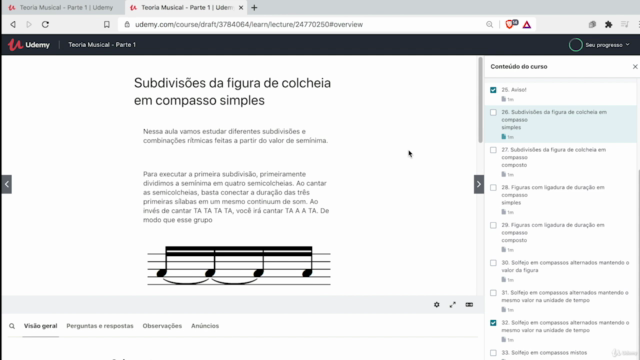Uncheck lecture 32 checkbox
The image size is (640, 360).
point(493,323)
